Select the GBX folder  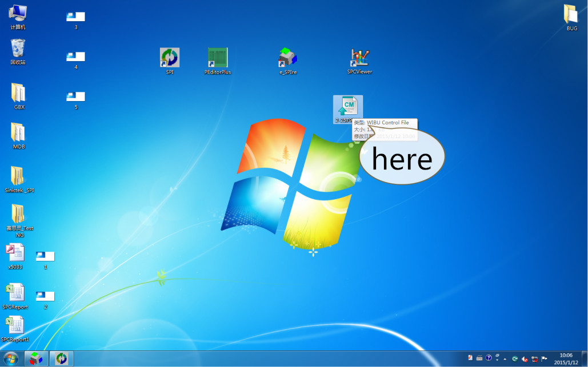19,93
